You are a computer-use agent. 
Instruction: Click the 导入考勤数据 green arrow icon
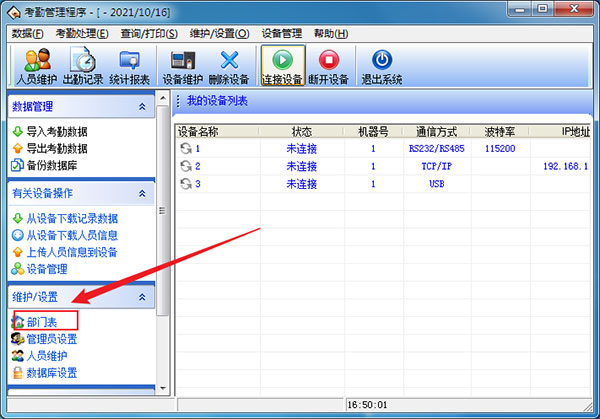tap(18, 132)
